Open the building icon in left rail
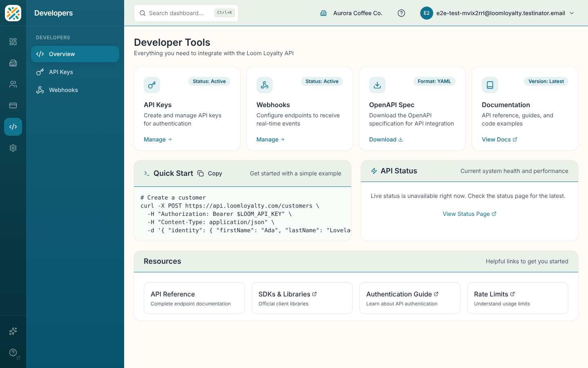This screenshot has height=368, width=588. (13, 63)
